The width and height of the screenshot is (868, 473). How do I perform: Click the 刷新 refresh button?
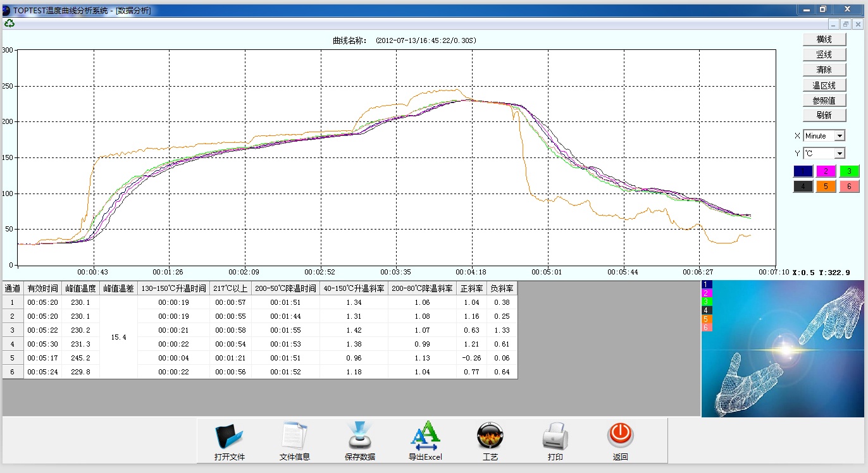click(x=824, y=115)
